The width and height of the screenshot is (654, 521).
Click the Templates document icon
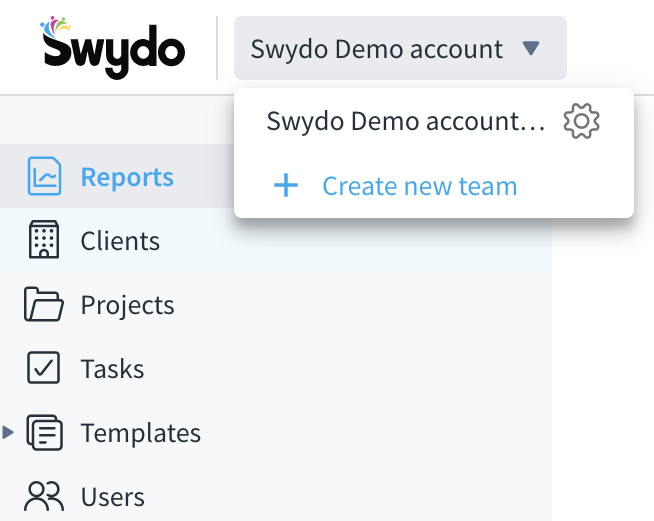[x=44, y=433]
